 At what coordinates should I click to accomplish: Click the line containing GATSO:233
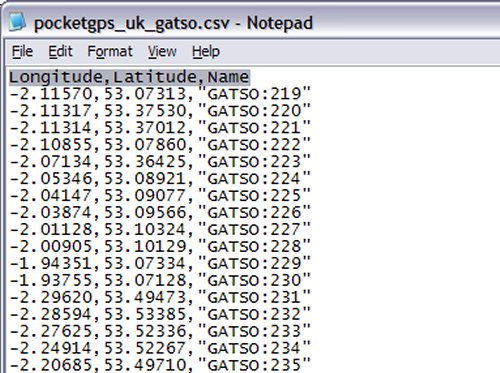[x=160, y=331]
